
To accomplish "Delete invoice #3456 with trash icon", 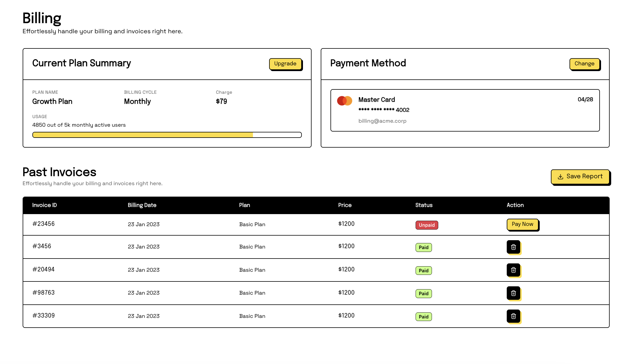I will click(513, 247).
